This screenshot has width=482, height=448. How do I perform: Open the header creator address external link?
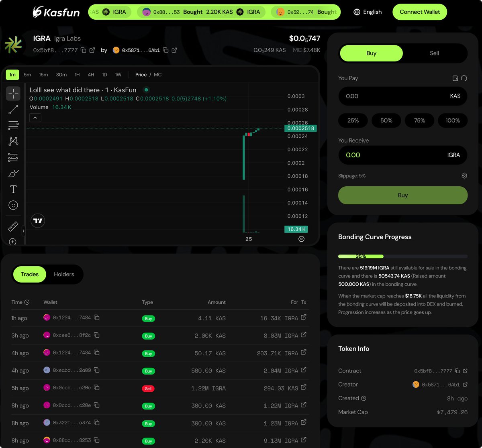tap(174, 50)
